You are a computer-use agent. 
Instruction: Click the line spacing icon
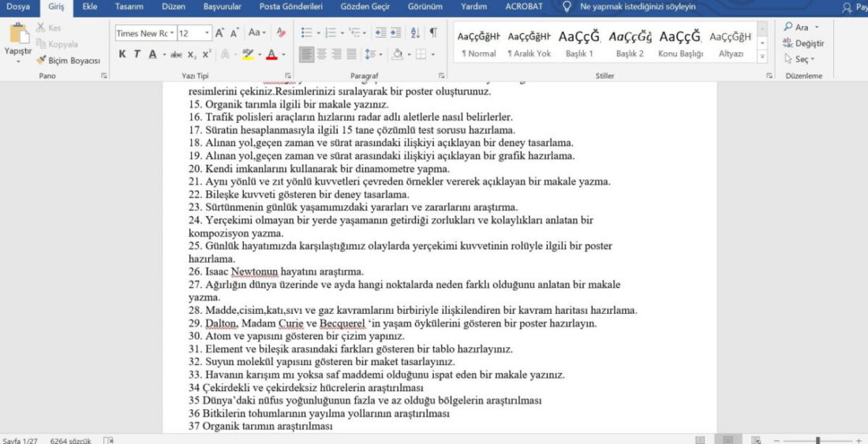tap(370, 54)
